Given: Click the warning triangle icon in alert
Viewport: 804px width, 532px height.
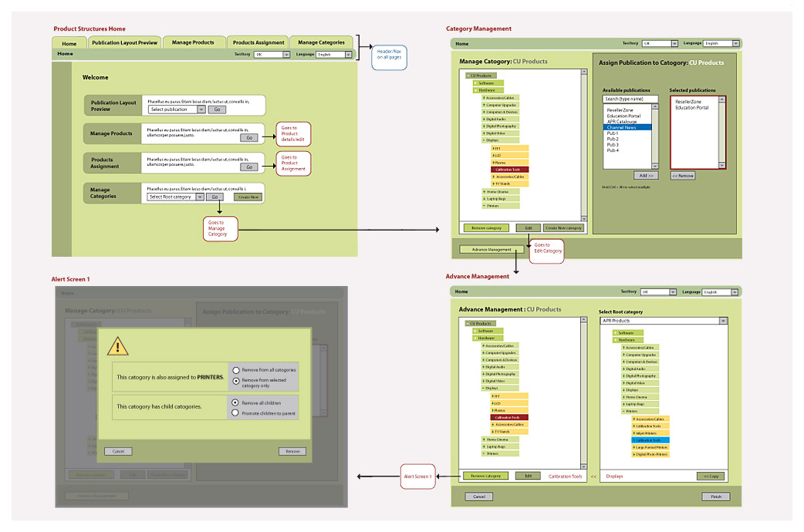Looking at the screenshot, I should tap(117, 347).
